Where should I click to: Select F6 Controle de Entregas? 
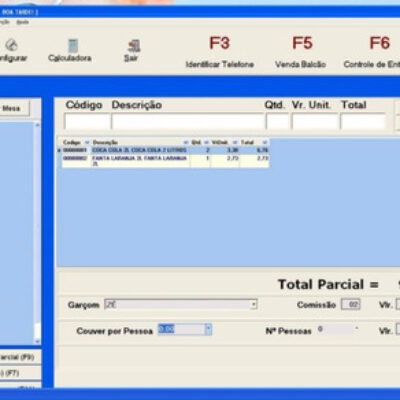click(373, 52)
